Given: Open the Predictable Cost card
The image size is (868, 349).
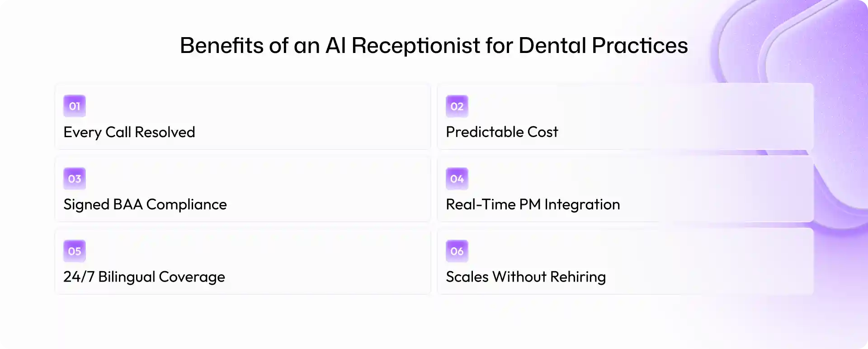Looking at the screenshot, I should point(625,116).
